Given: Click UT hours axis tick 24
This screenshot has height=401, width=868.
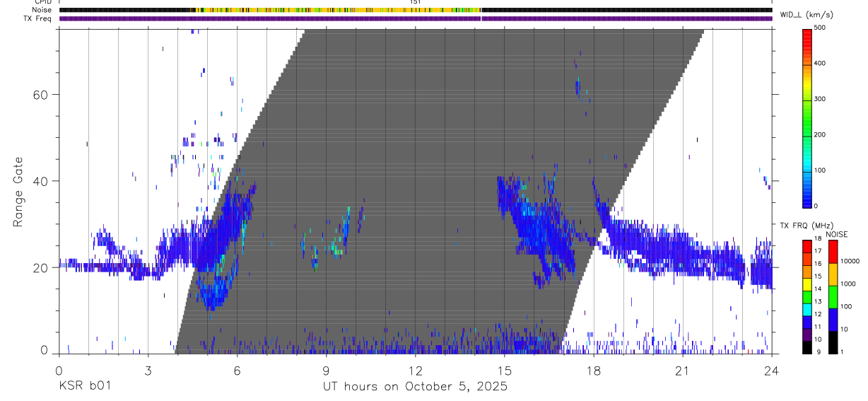Looking at the screenshot, I should 771,371.
